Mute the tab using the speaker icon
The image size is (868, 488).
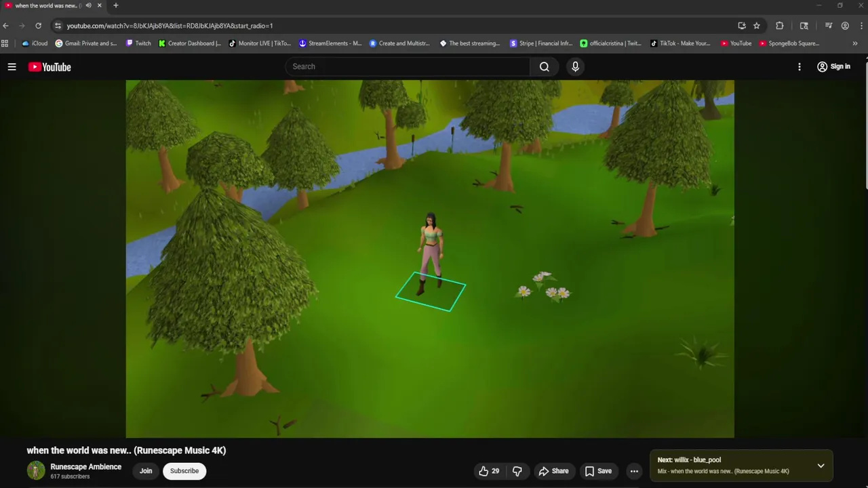[88, 5]
